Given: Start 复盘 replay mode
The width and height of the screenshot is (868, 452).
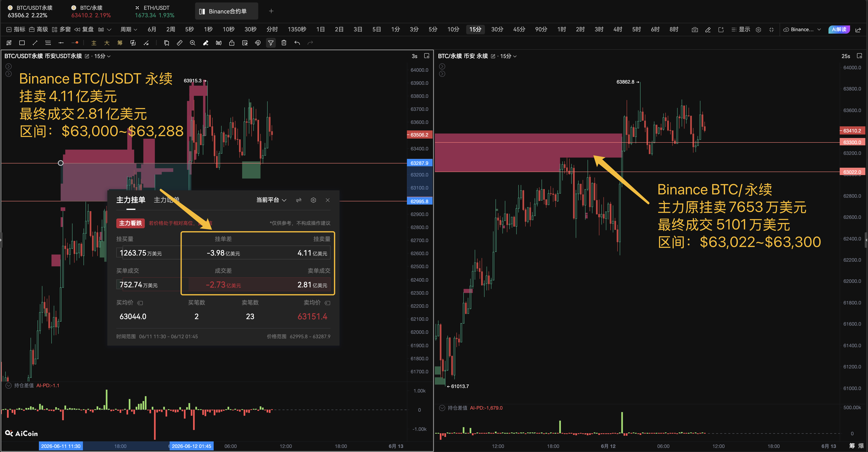Looking at the screenshot, I should pyautogui.click(x=84, y=30).
